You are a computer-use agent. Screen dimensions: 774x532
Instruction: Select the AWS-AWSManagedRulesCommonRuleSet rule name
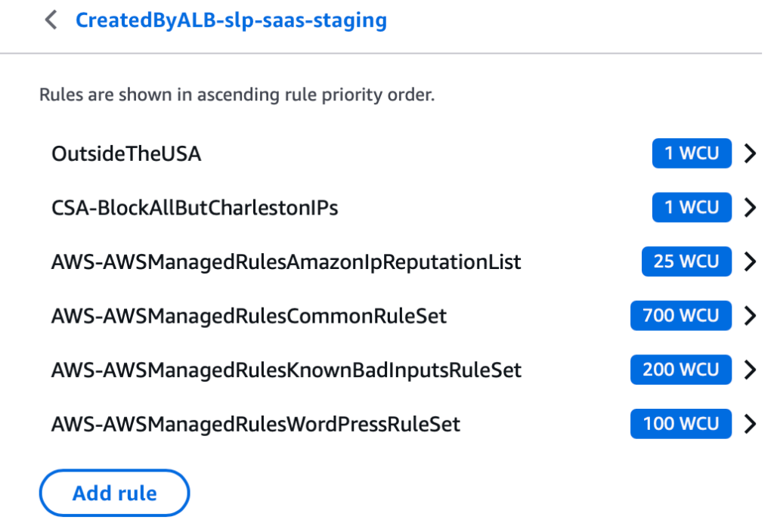(x=249, y=316)
